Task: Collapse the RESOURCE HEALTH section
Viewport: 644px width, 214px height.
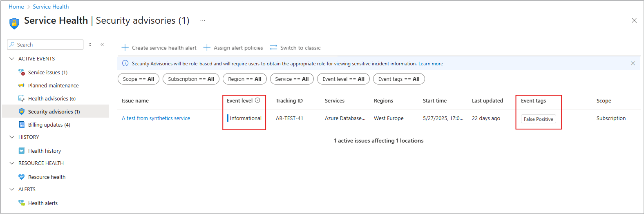Action: (12, 163)
